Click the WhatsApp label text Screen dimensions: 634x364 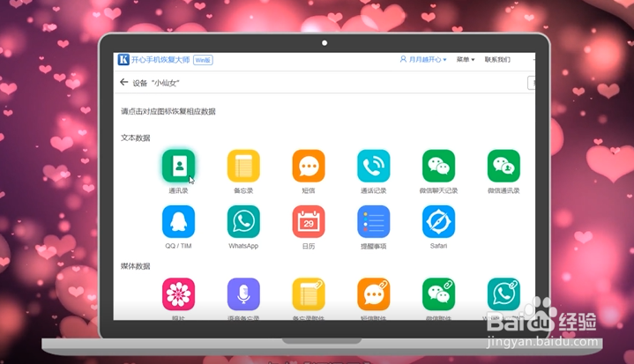pos(243,246)
